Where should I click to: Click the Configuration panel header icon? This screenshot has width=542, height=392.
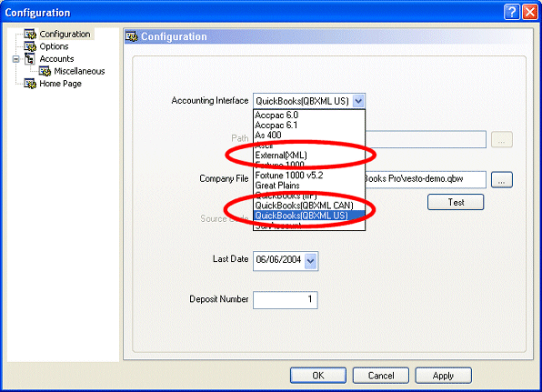pos(131,36)
